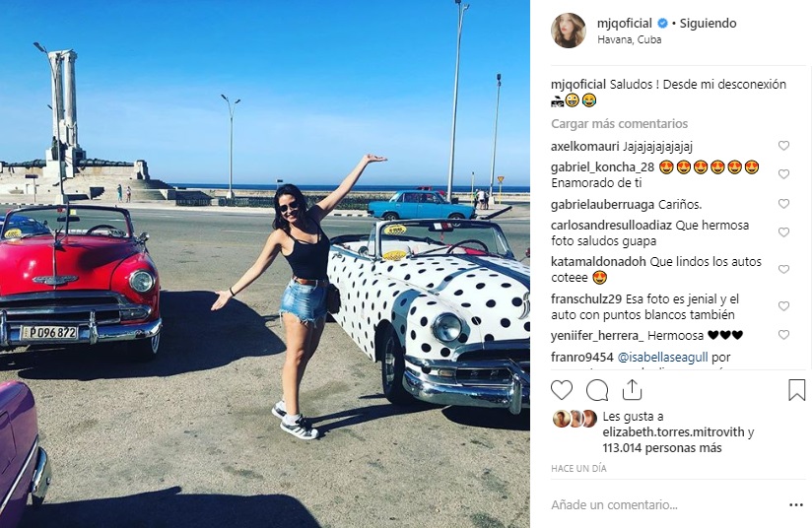Image resolution: width=812 pixels, height=528 pixels.
Task: Click the comment input field
Action: point(666,504)
